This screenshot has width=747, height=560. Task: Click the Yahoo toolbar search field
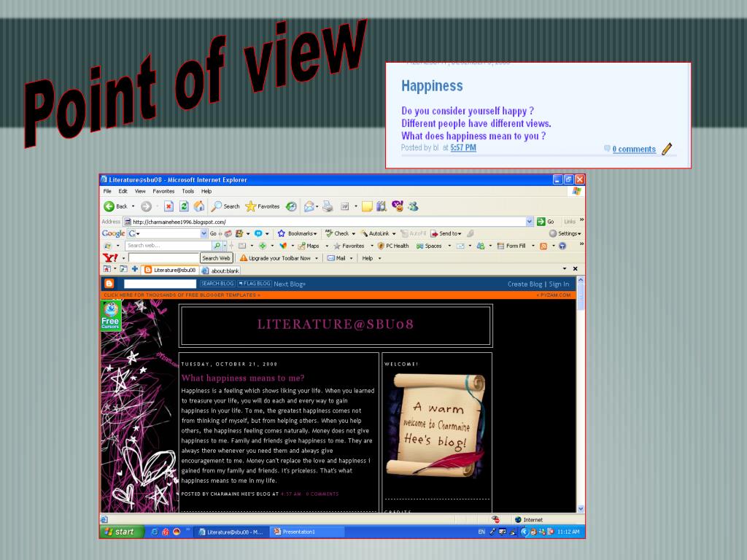pyautogui.click(x=163, y=257)
